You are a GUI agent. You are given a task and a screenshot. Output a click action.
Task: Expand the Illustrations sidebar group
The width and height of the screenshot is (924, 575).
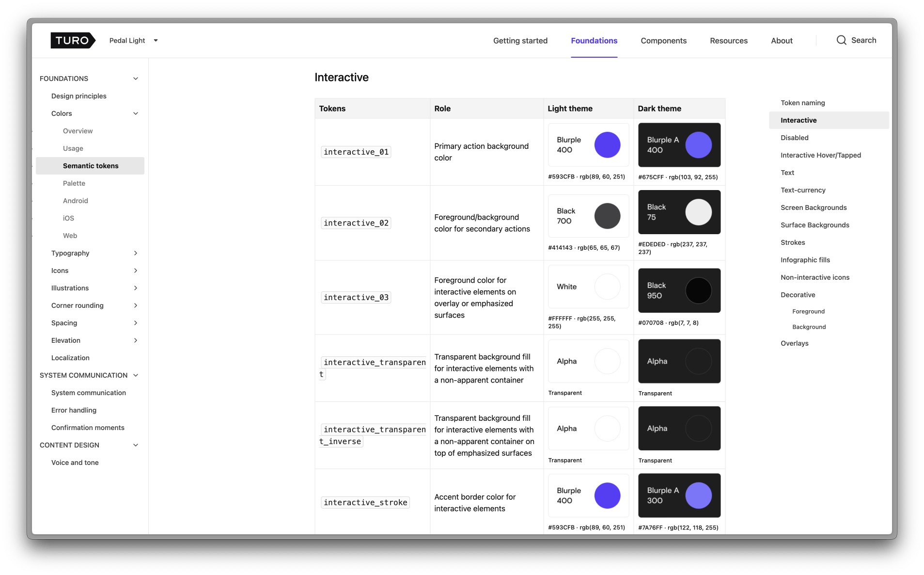pos(136,288)
